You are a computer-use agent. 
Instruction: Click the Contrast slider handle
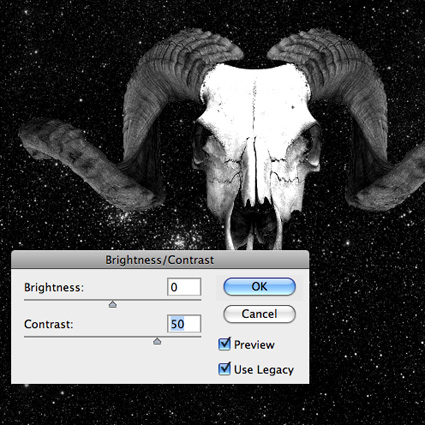click(x=157, y=341)
